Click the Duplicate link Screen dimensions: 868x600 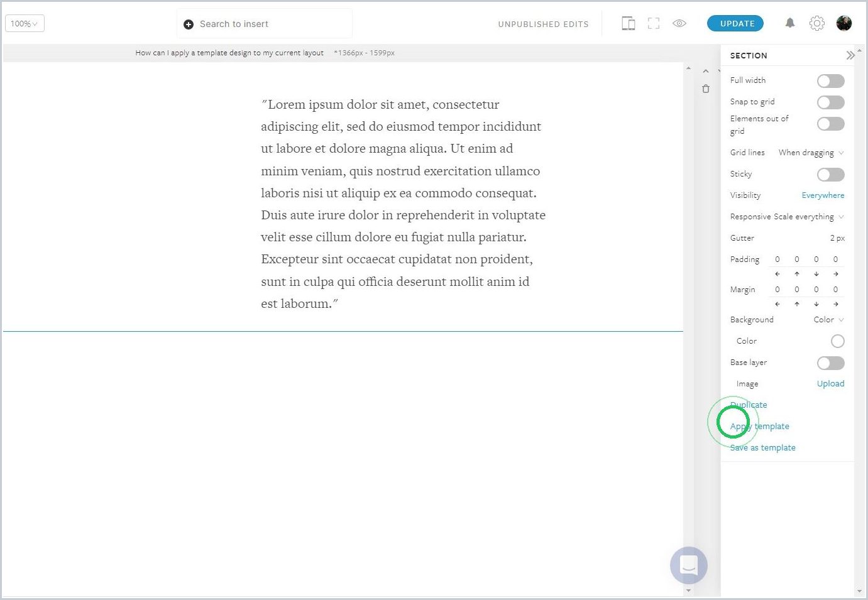click(749, 405)
